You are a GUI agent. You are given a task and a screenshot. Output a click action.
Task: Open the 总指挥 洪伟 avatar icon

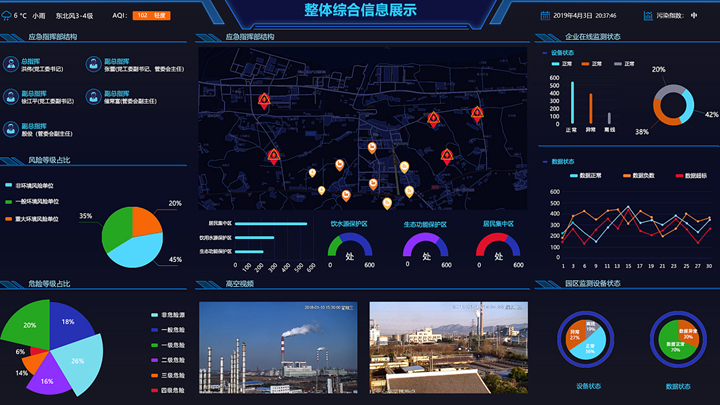(x=11, y=64)
